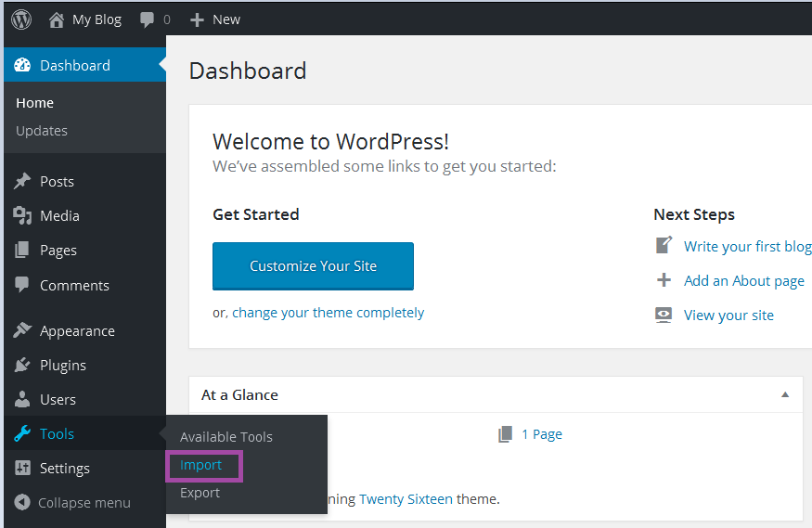The height and width of the screenshot is (528, 812).
Task: Open Write your first blog post link
Action: tap(747, 247)
